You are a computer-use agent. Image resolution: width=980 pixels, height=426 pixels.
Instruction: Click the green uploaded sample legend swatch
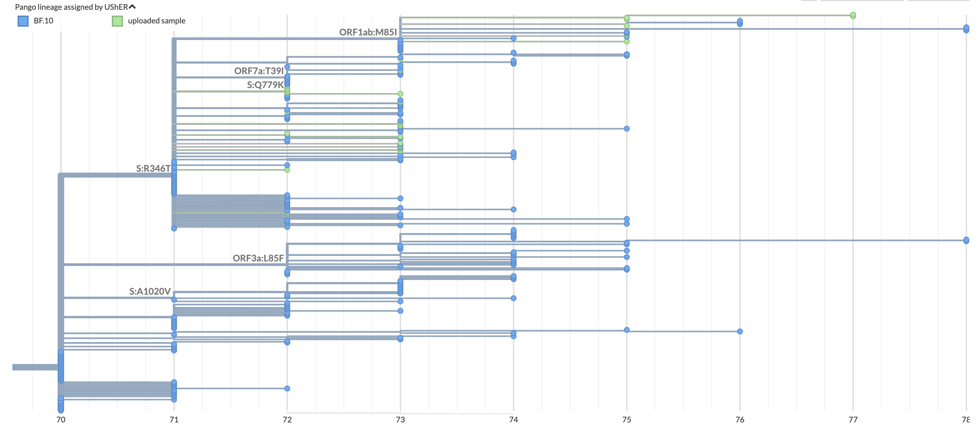117,21
